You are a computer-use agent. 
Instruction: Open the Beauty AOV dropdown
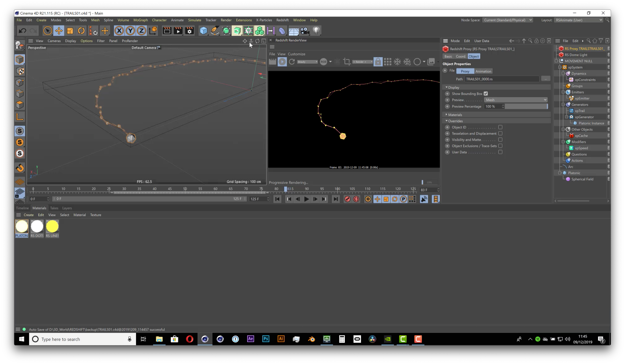pyautogui.click(x=307, y=62)
